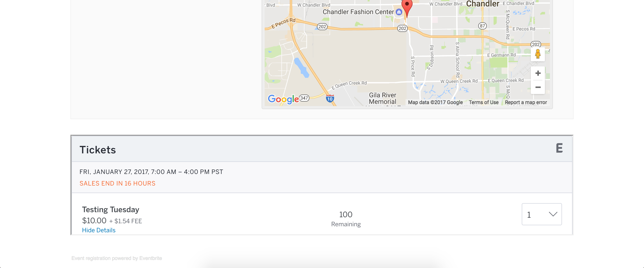The width and height of the screenshot is (644, 268).
Task: Click the Gila River Memorial map label
Action: [x=382, y=98]
